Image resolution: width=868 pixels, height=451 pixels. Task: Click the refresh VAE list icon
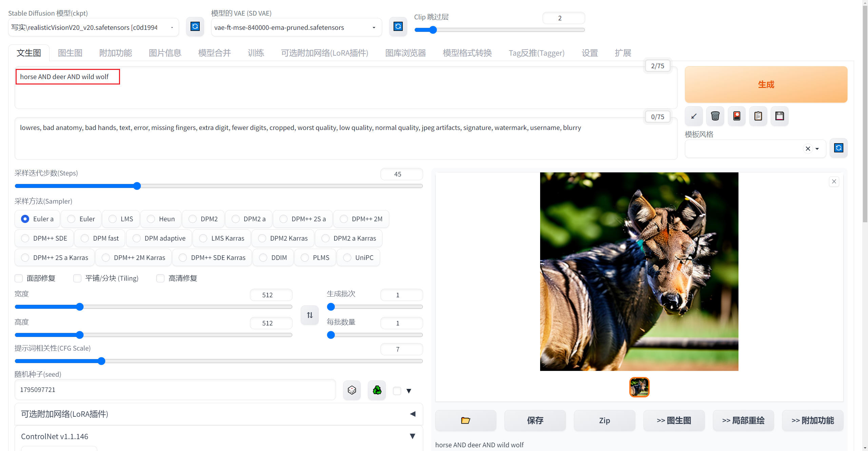point(398,27)
